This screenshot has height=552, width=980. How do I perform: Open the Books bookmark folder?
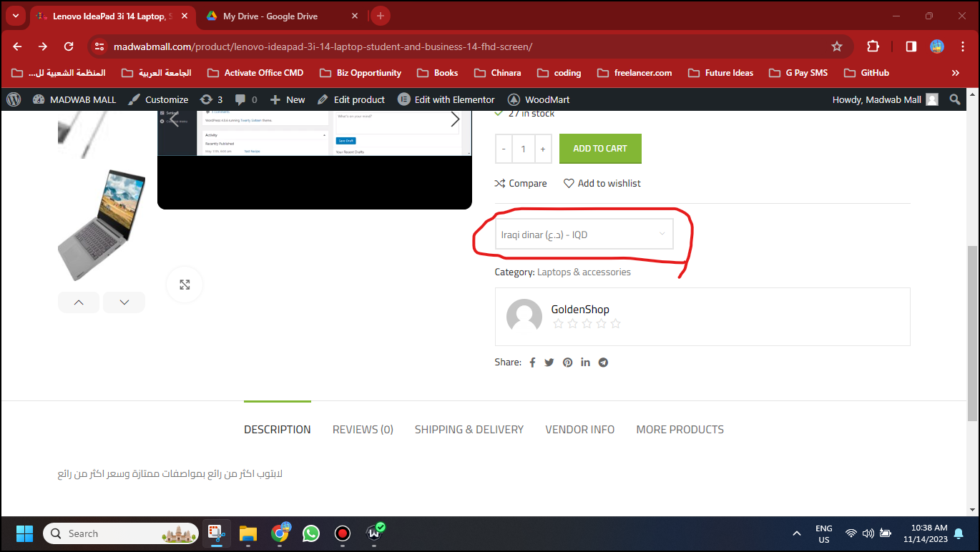[x=437, y=73]
